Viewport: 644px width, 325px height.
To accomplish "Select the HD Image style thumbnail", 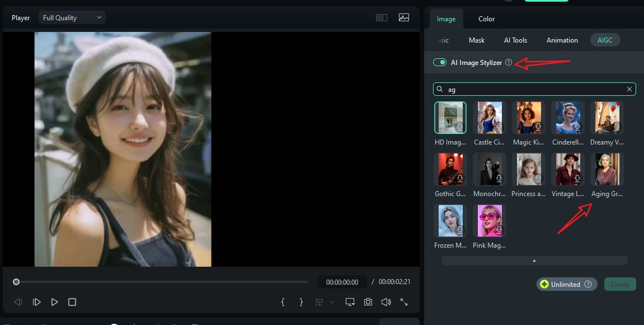I will coord(450,118).
